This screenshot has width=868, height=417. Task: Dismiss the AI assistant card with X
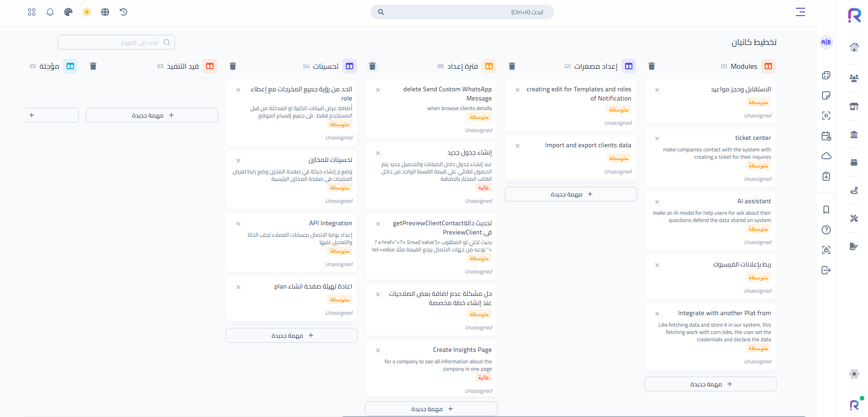point(657,202)
